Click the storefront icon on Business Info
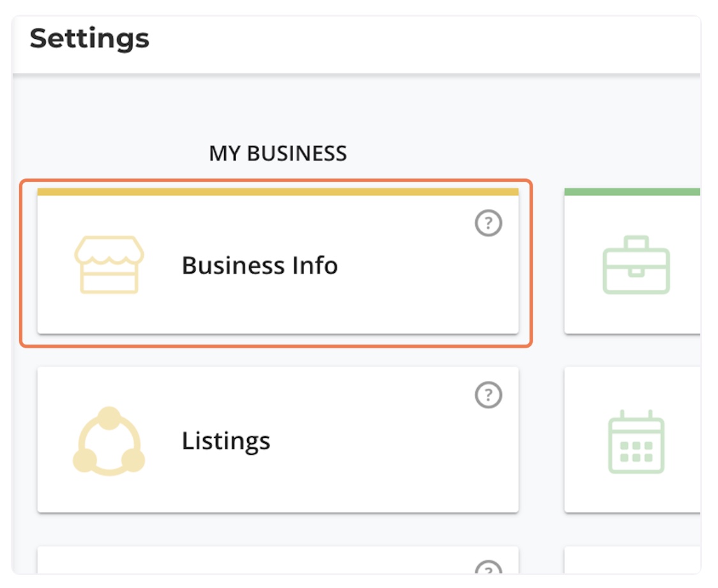 [x=109, y=265]
